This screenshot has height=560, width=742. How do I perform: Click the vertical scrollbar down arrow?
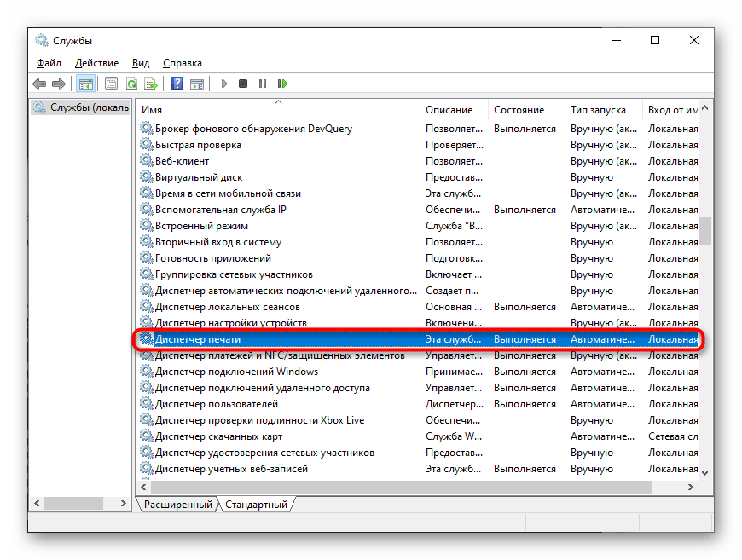705,471
